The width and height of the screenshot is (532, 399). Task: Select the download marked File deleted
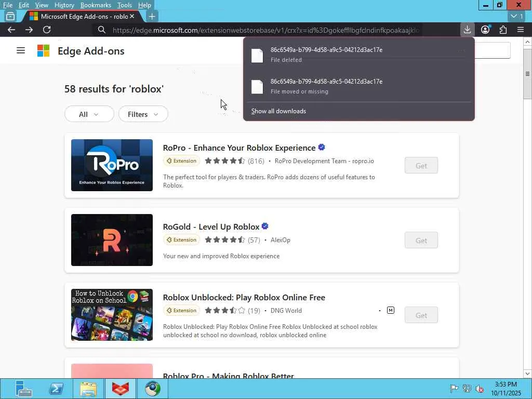pos(359,55)
